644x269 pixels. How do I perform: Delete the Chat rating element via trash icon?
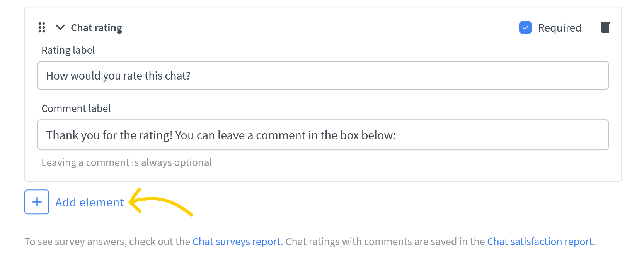pyautogui.click(x=605, y=27)
